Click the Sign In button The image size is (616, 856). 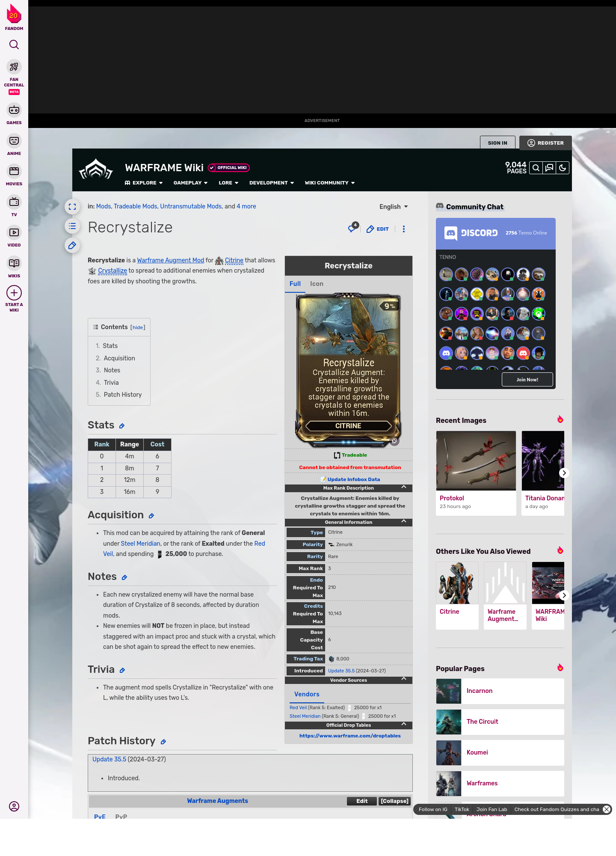pyautogui.click(x=498, y=143)
